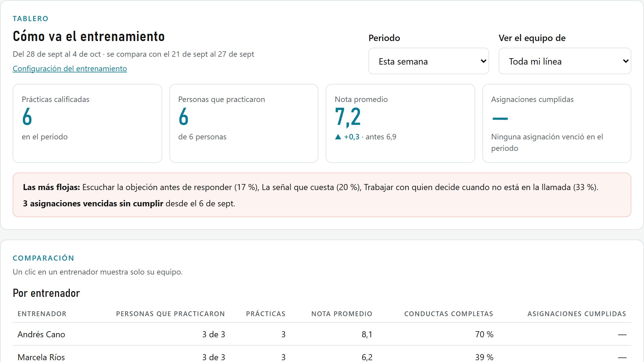The image size is (644, 362).
Task: Click Ninguna asignación venció en el periodo
Action: (x=547, y=142)
